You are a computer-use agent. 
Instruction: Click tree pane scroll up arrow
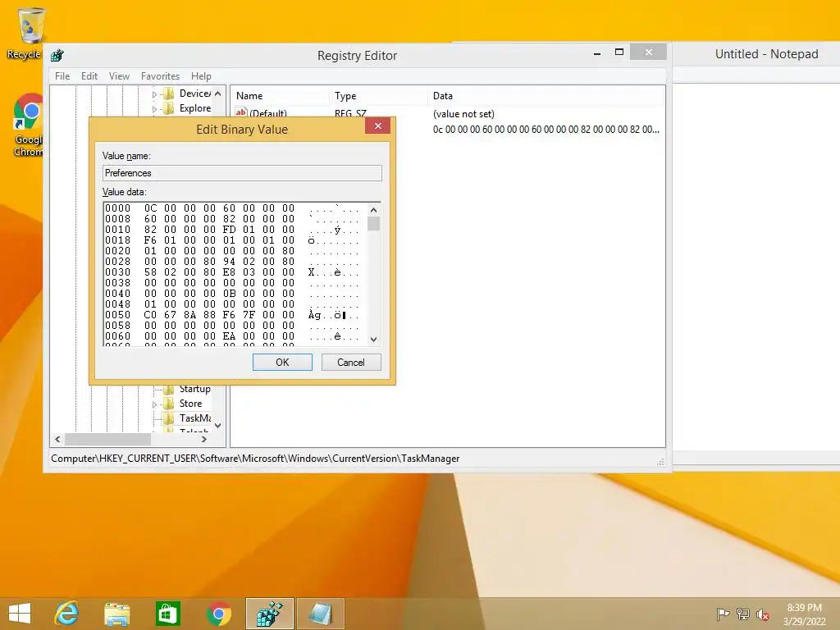click(x=218, y=94)
